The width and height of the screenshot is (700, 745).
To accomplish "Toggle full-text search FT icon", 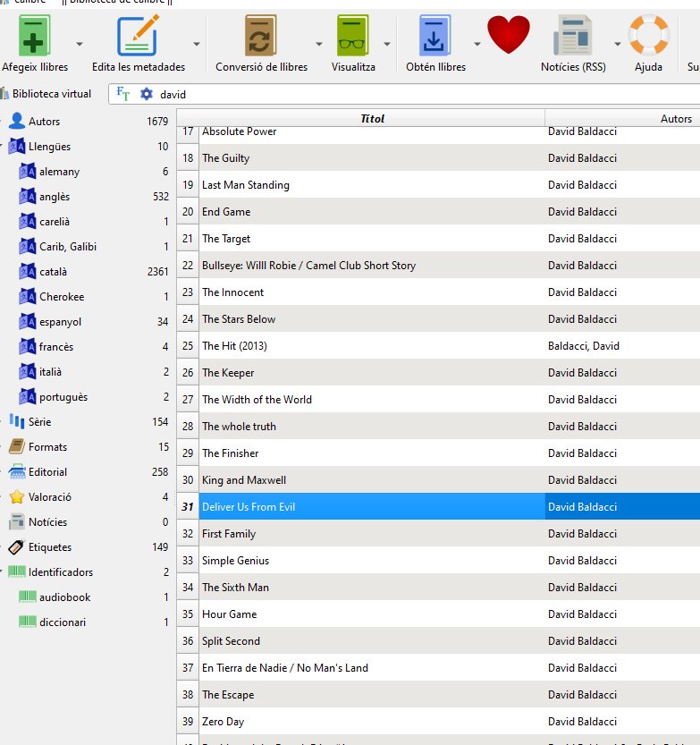I will coord(123,94).
